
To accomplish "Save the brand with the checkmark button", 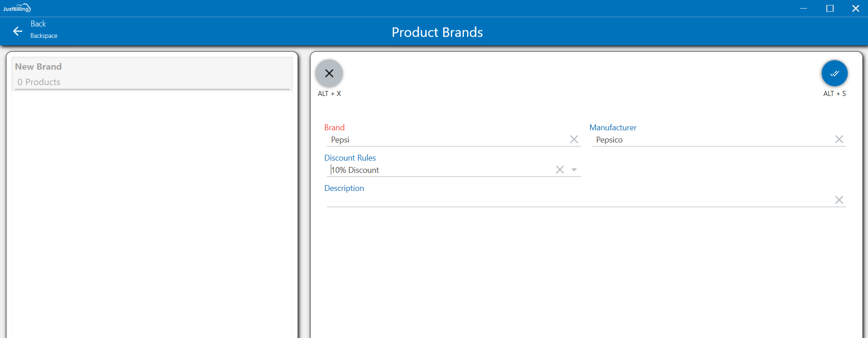I will click(x=834, y=73).
